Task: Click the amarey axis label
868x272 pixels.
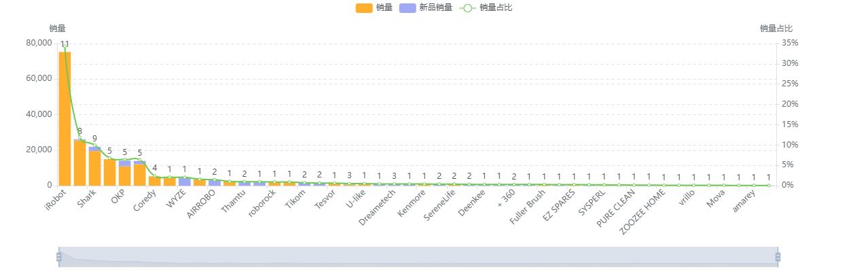Action: click(744, 202)
